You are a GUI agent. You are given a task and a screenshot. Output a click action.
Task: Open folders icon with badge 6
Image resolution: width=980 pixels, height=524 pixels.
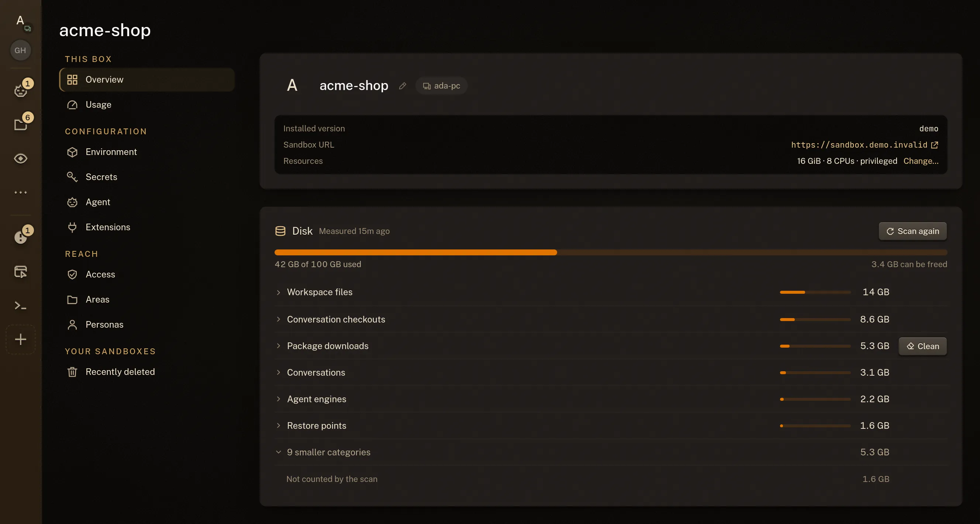click(21, 124)
